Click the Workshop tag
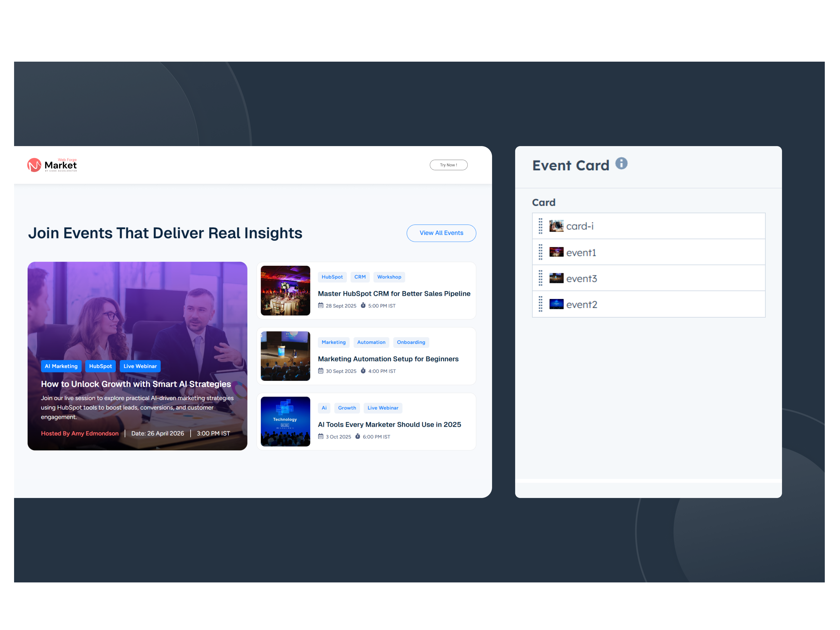This screenshot has height=630, width=840. pos(389,277)
